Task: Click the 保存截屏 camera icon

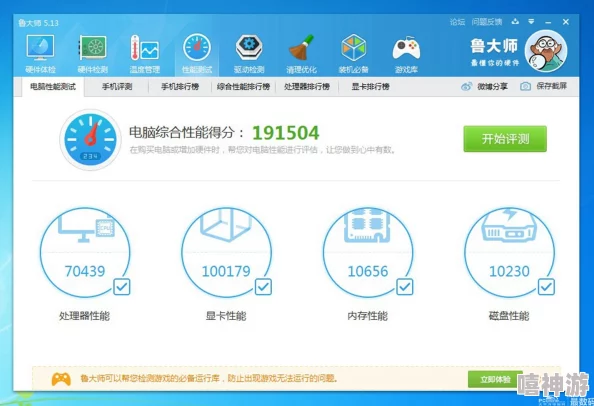Action: click(525, 86)
